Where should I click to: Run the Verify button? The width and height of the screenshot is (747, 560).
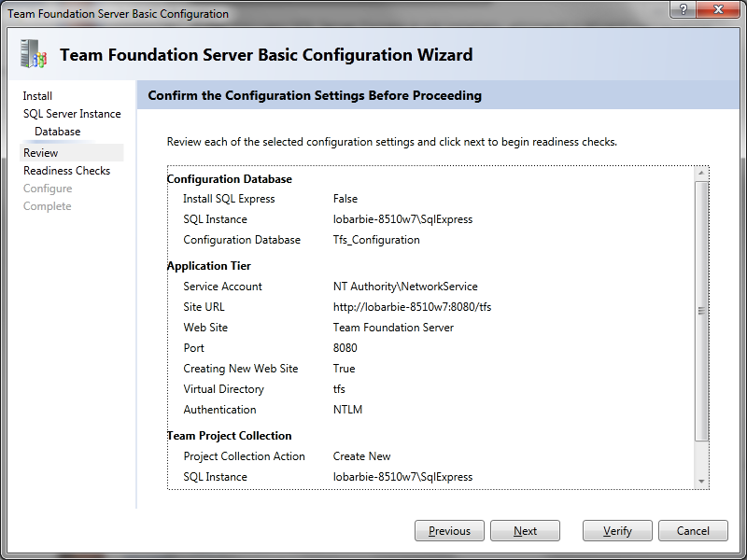click(617, 530)
